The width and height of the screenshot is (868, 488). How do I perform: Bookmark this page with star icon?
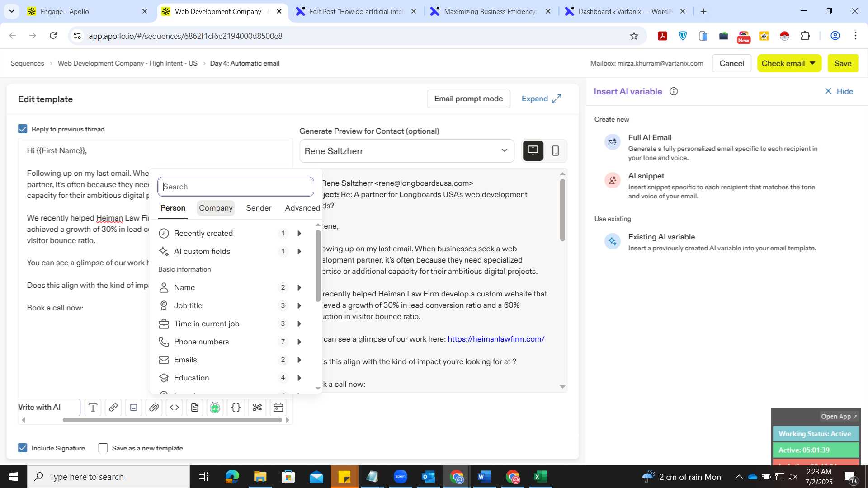[634, 36]
